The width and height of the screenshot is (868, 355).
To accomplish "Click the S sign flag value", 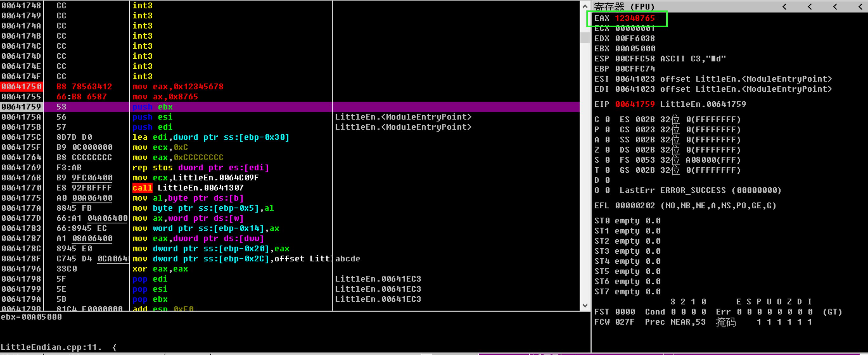I will [x=607, y=159].
